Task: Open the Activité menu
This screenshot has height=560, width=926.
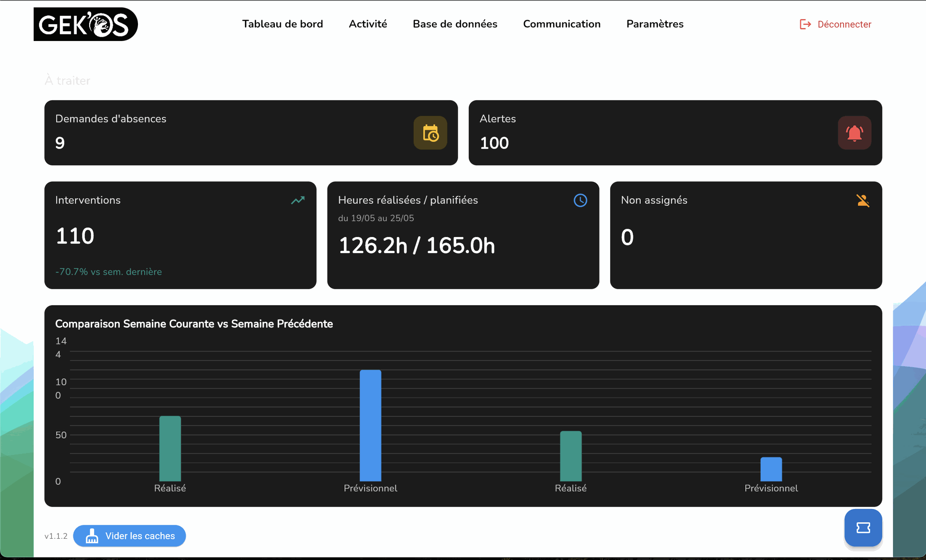Action: coord(368,24)
